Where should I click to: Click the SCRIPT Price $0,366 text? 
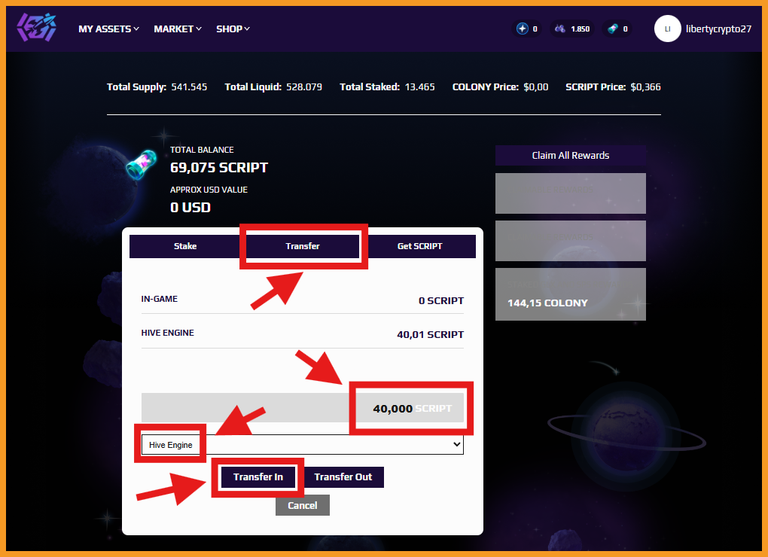(613, 87)
